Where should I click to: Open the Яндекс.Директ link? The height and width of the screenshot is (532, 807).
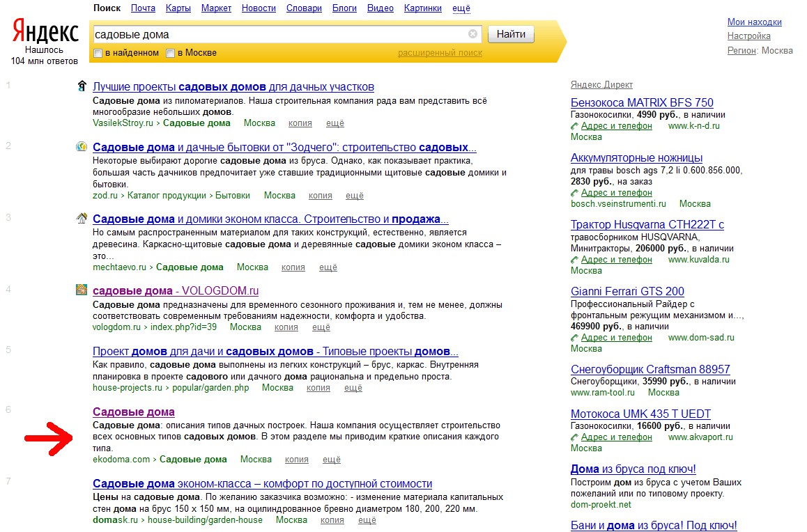point(601,85)
